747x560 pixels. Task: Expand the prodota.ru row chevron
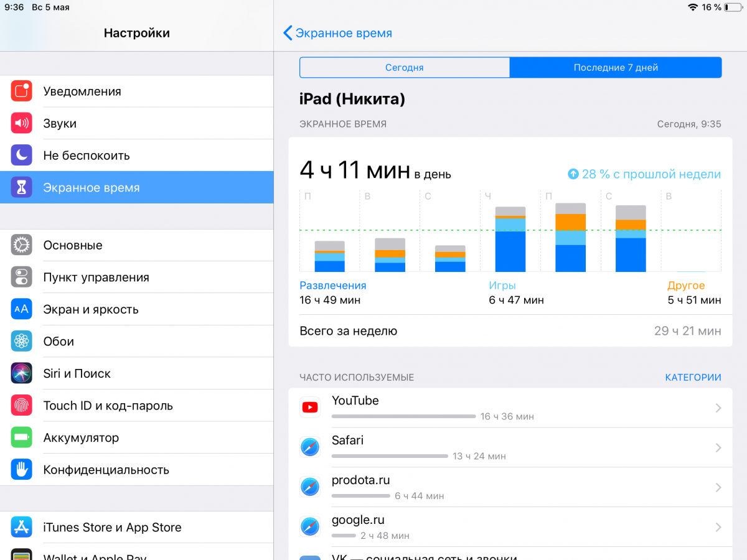click(x=718, y=488)
